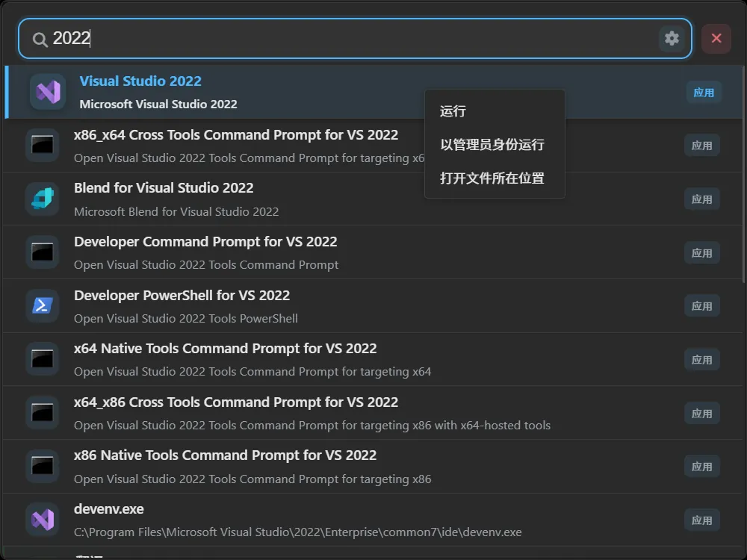Click the search field containing 2022

click(355, 39)
